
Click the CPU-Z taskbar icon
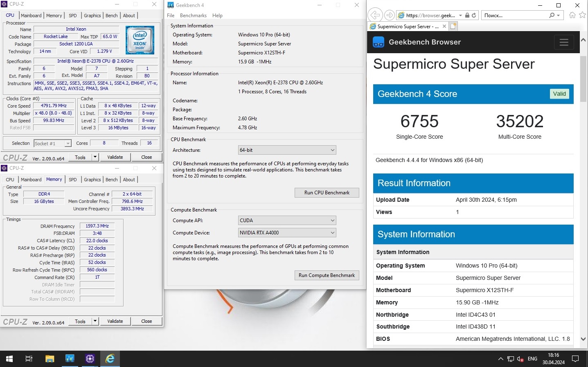(x=90, y=359)
